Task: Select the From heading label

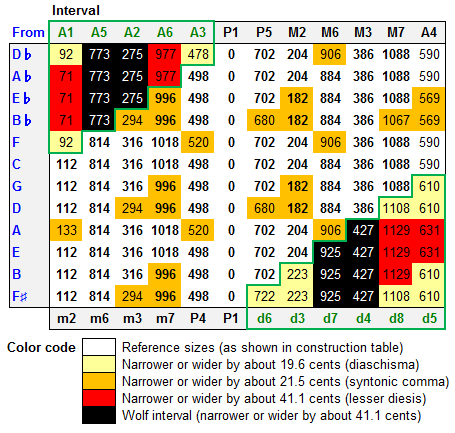Action: (28, 32)
